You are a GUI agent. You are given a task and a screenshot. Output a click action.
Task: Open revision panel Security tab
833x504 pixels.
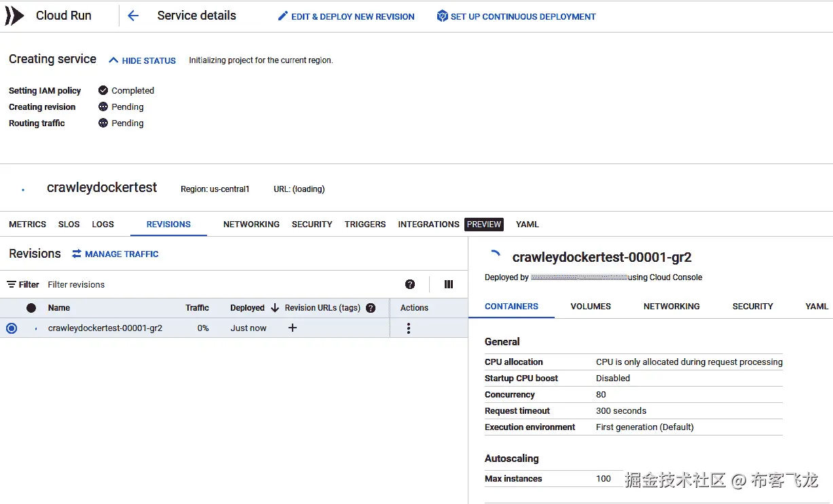click(753, 306)
